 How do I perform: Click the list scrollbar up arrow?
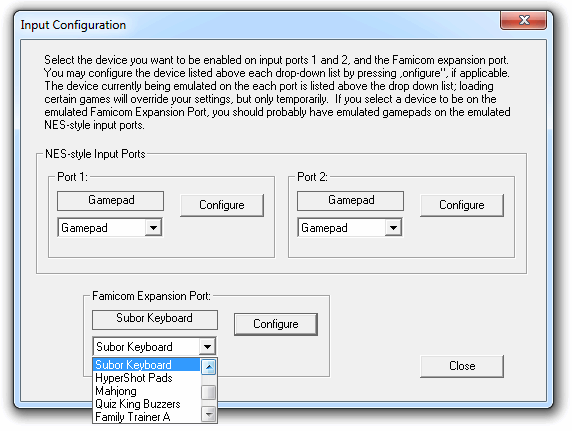pos(209,366)
